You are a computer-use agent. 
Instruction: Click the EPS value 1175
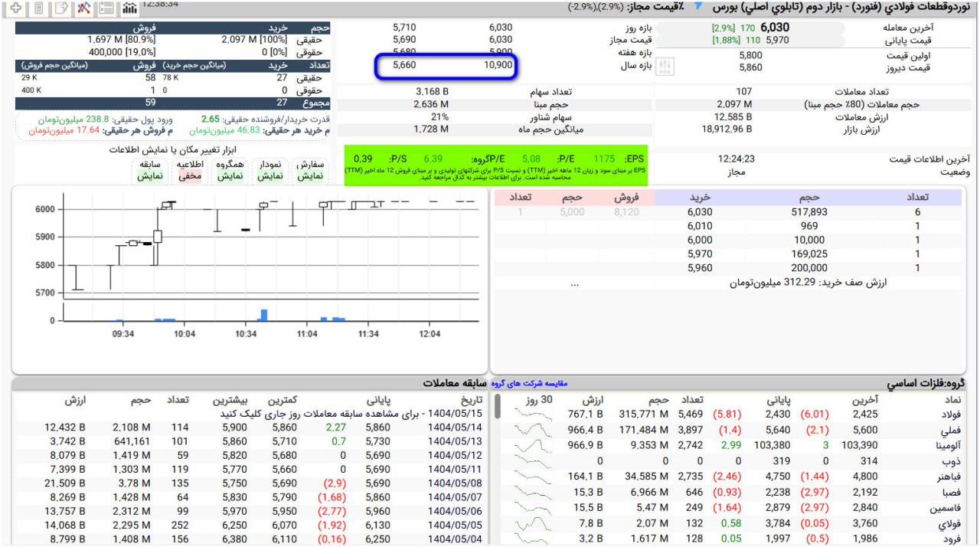pyautogui.click(x=604, y=159)
